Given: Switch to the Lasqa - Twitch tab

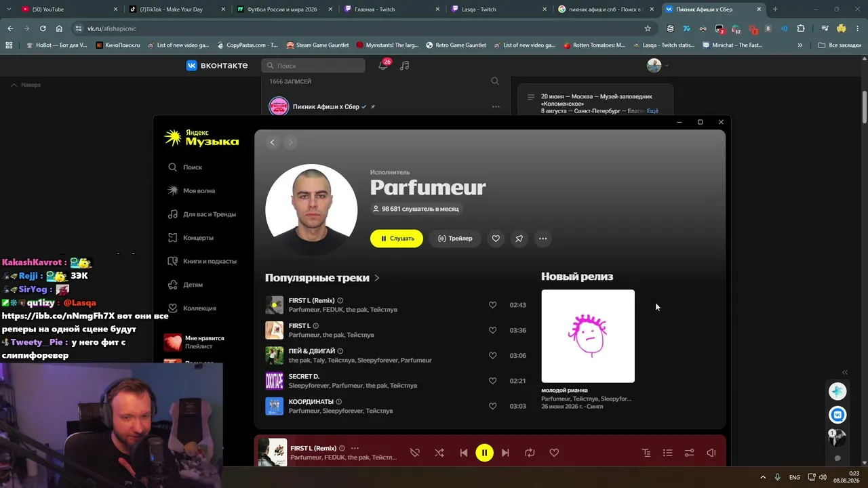Looking at the screenshot, I should 498,9.
